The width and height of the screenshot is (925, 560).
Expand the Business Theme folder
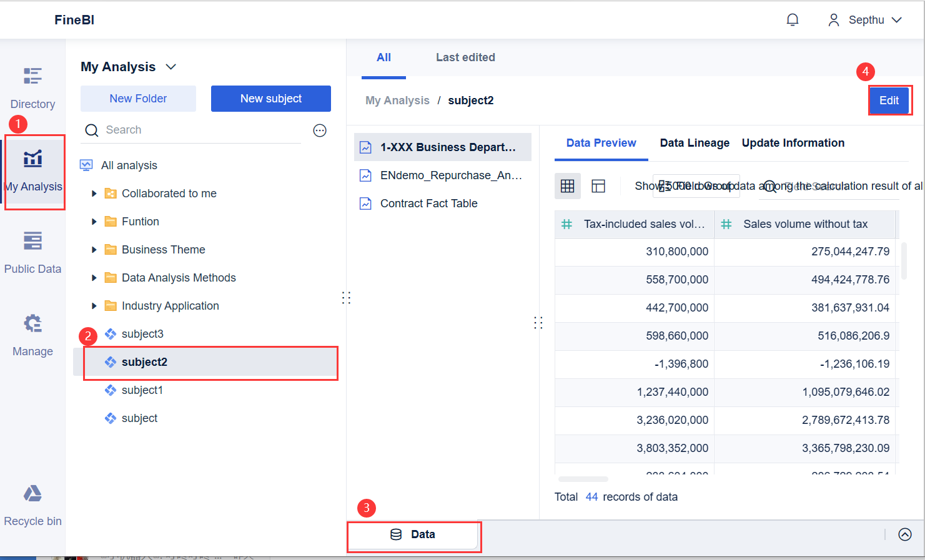point(94,250)
